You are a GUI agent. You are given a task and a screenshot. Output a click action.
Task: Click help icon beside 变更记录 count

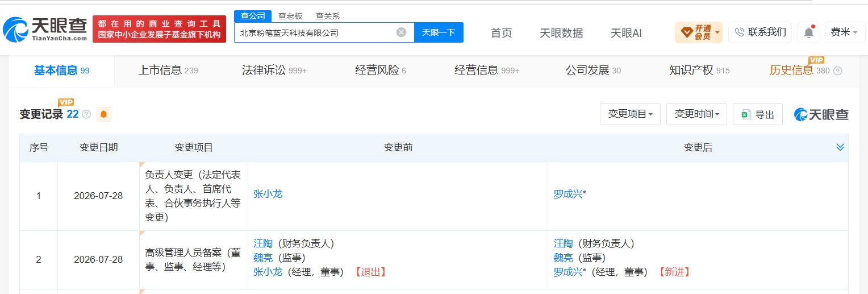[86, 114]
